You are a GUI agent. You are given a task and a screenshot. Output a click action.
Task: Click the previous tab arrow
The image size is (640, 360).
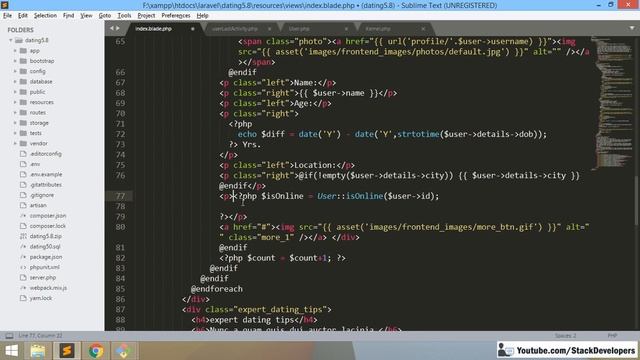point(112,28)
